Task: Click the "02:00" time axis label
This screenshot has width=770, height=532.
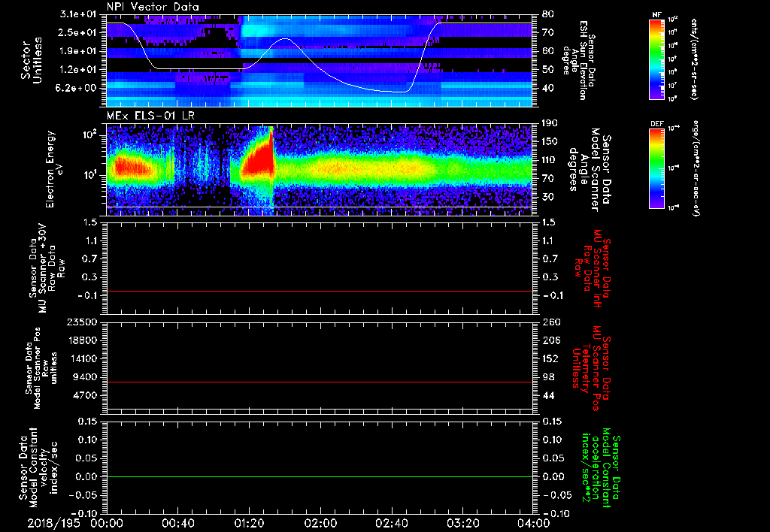Action: pyautogui.click(x=320, y=523)
